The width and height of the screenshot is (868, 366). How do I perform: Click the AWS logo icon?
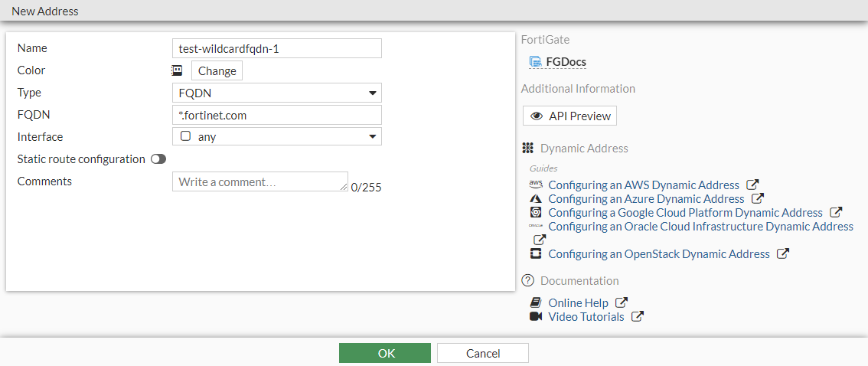click(536, 185)
